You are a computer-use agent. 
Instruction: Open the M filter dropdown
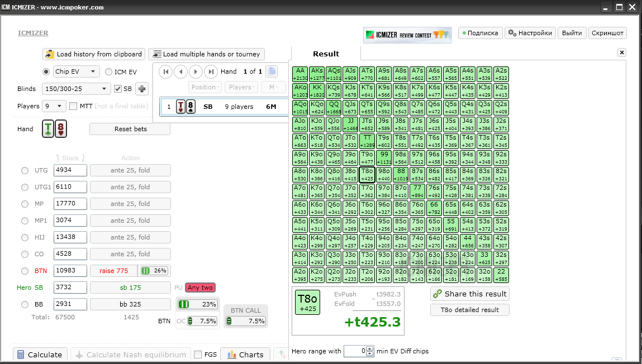point(273,87)
